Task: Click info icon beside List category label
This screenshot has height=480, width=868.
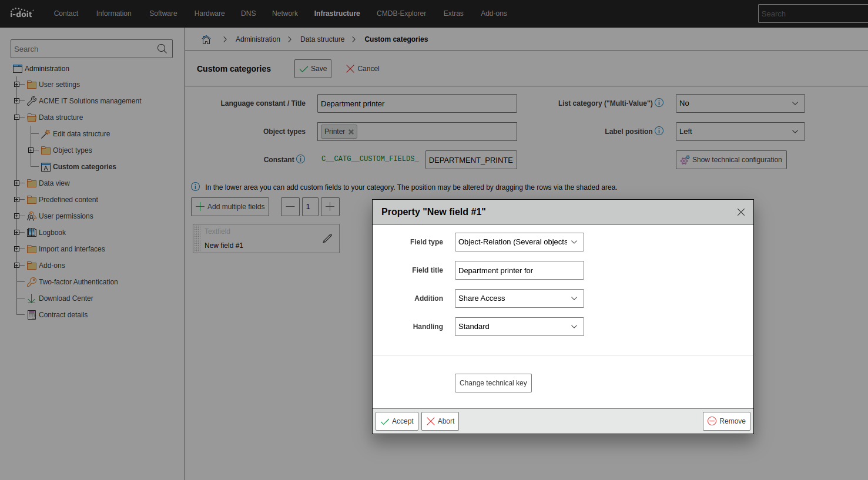Action: point(659,103)
